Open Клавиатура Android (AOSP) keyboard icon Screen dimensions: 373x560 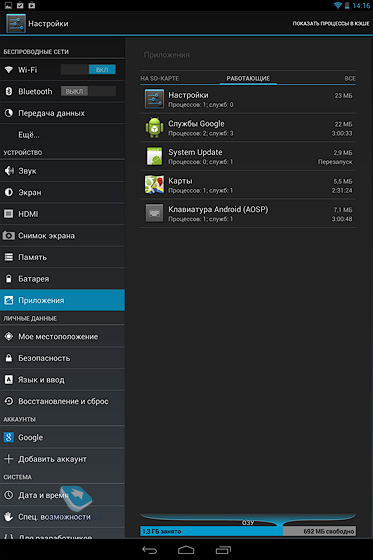pyautogui.click(x=154, y=213)
